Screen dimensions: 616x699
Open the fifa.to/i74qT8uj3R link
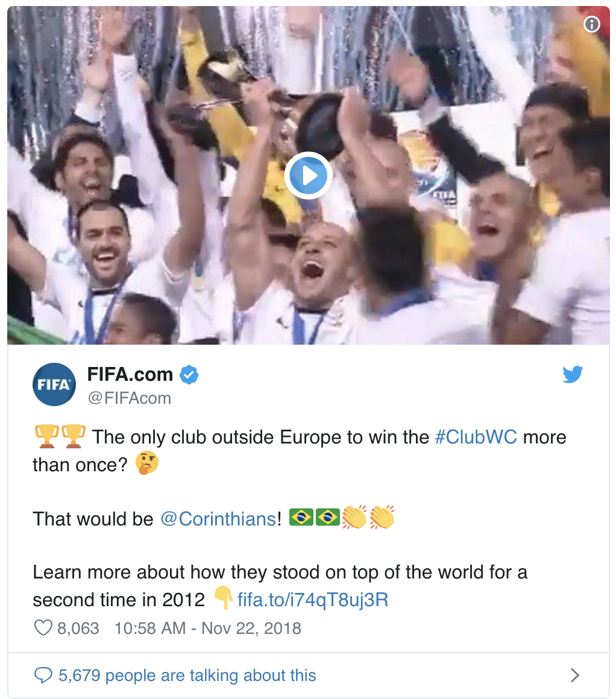pos(313,600)
